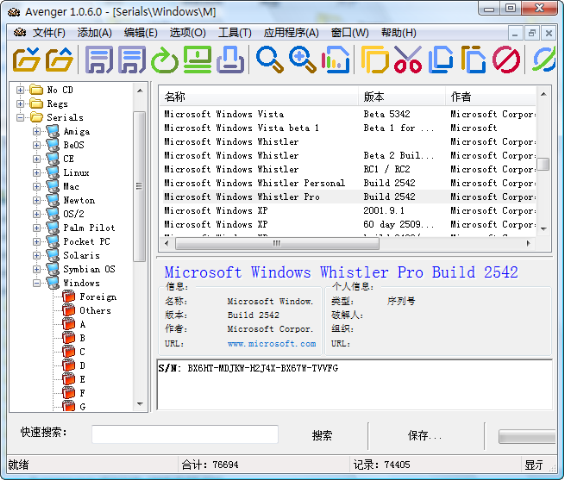This screenshot has width=564, height=480.
Task: Click the blue magnifier search icon
Action: (270, 59)
